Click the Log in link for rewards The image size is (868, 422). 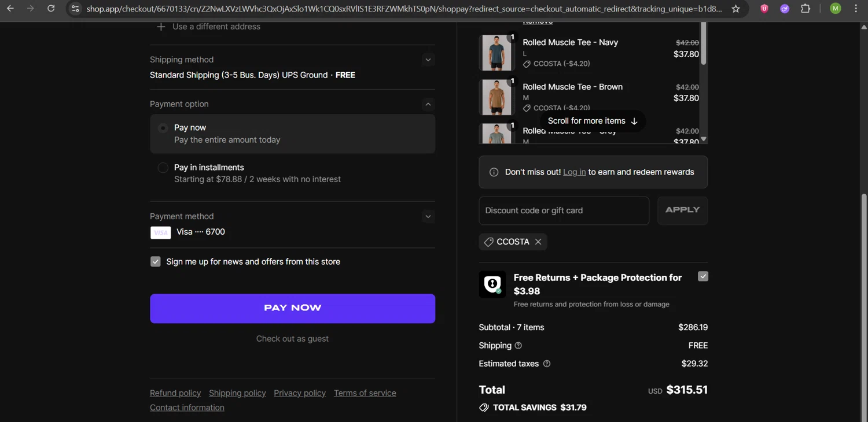[x=574, y=172]
